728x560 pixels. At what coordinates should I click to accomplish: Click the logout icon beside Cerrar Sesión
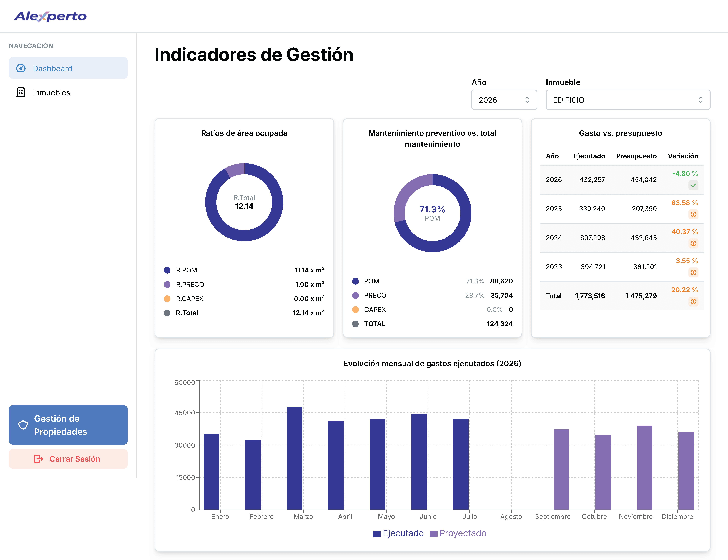[x=38, y=459]
